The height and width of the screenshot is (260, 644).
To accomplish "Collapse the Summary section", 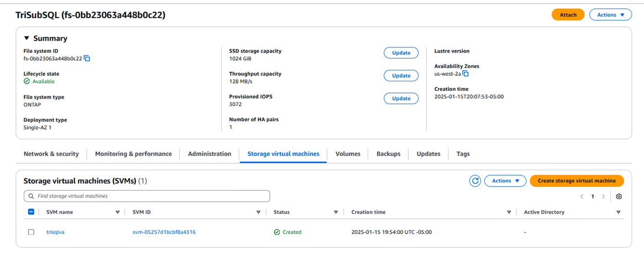I will pyautogui.click(x=26, y=39).
